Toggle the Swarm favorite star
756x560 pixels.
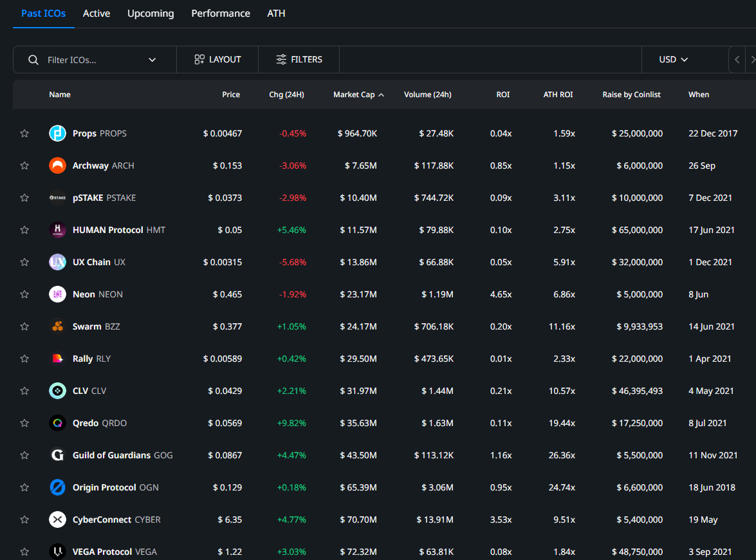(24, 326)
